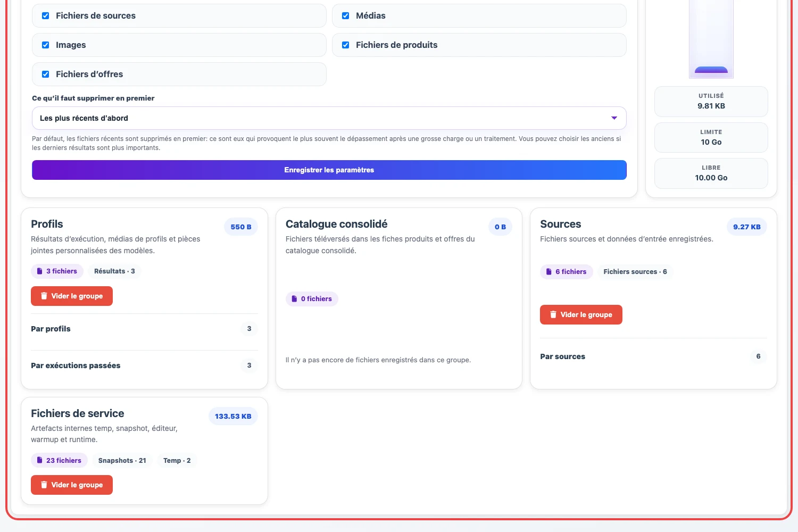Open the 'Les plus récents d'abord' dropdown

pos(329,118)
